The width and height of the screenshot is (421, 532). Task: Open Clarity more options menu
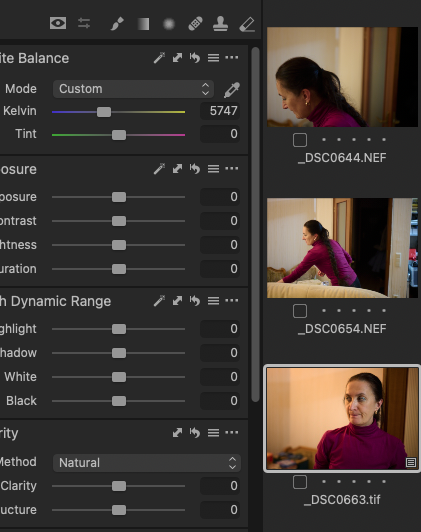232,432
